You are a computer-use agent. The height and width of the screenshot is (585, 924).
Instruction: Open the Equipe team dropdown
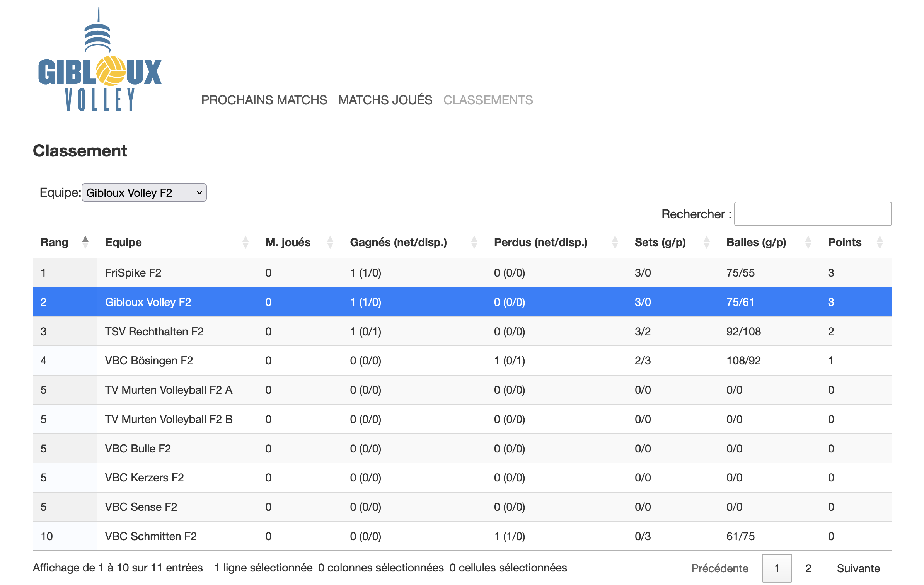click(144, 192)
